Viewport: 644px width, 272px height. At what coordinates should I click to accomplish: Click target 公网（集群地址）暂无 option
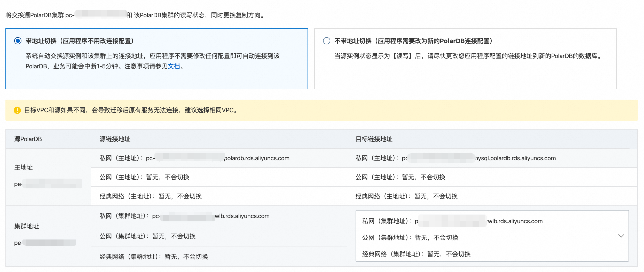point(410,238)
